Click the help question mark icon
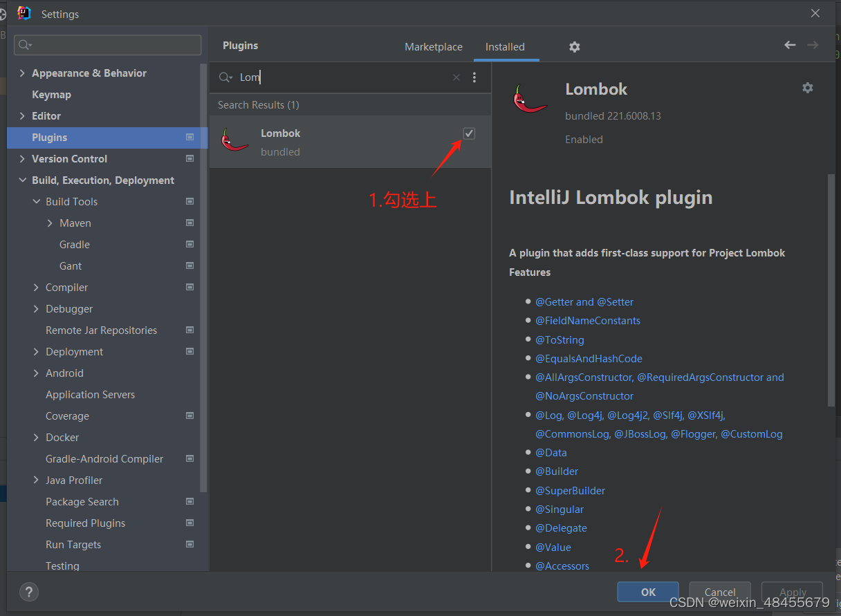 pyautogui.click(x=28, y=592)
